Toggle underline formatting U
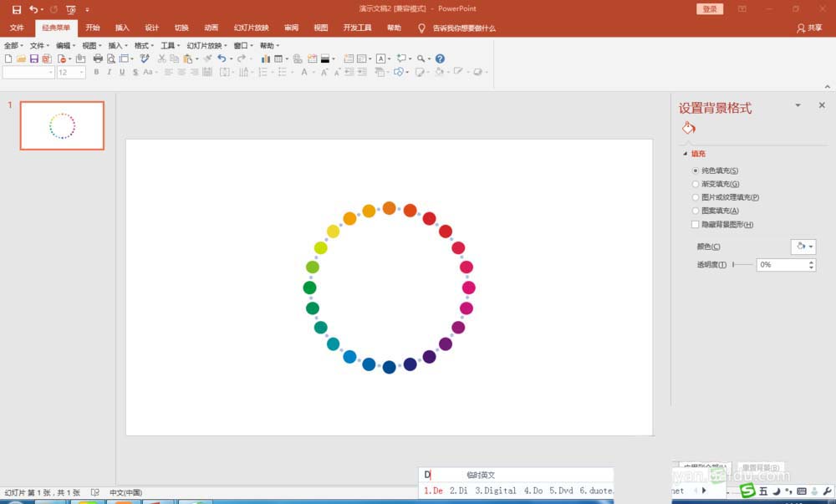 coord(122,72)
